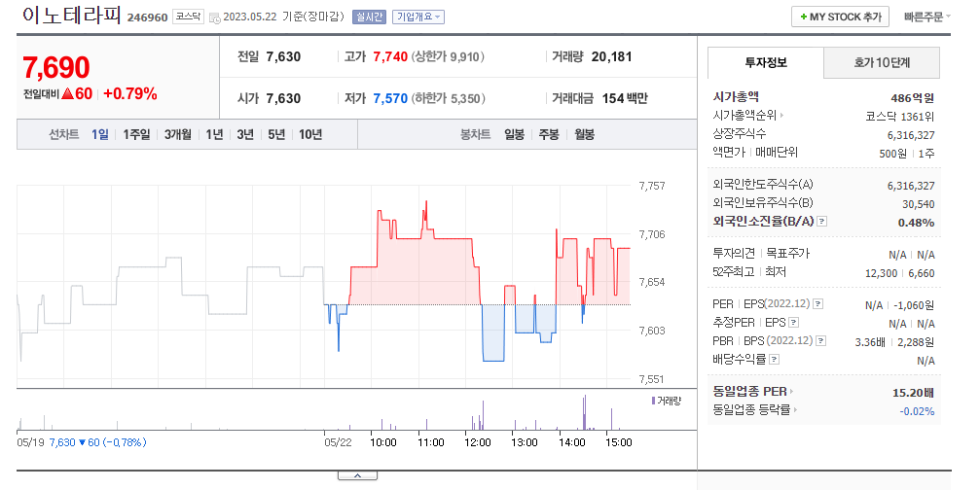Select the 1주일 line chart period
Screen dimensions: 980x490
point(136,134)
